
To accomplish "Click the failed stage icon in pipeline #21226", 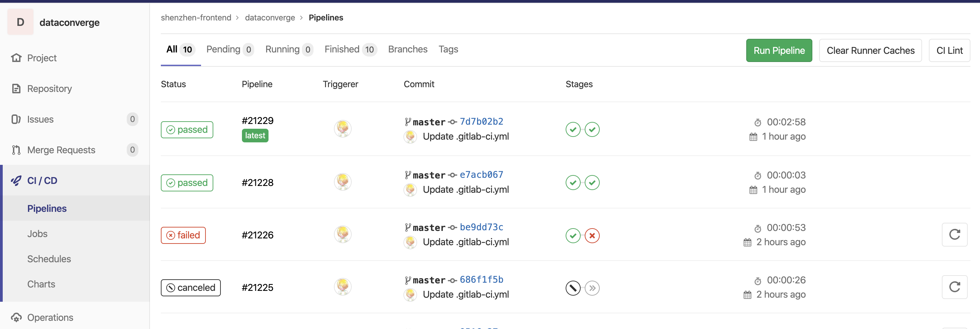I will [592, 236].
